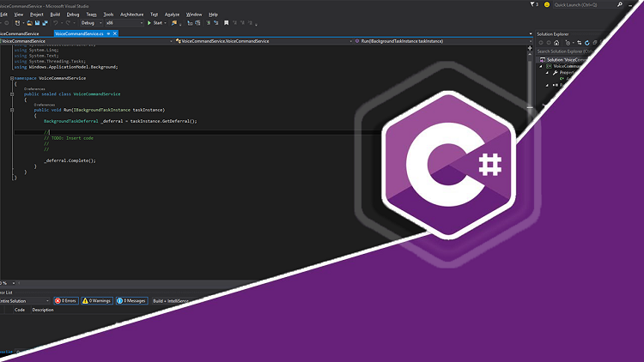Pin the VoiceCommandService.cs tab

(108, 33)
